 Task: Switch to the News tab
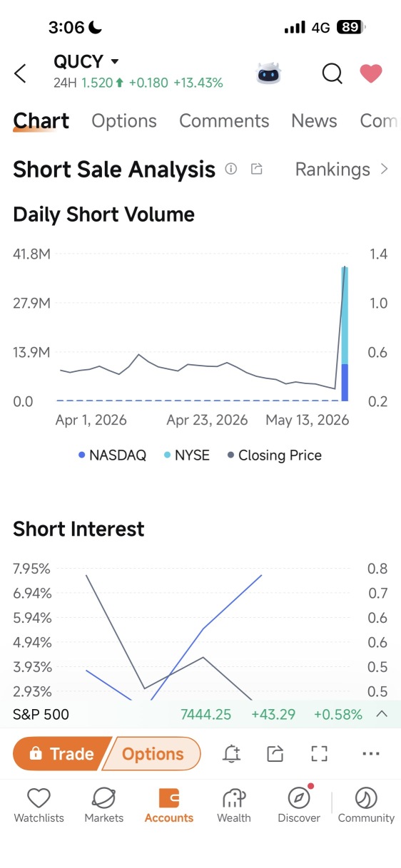314,120
